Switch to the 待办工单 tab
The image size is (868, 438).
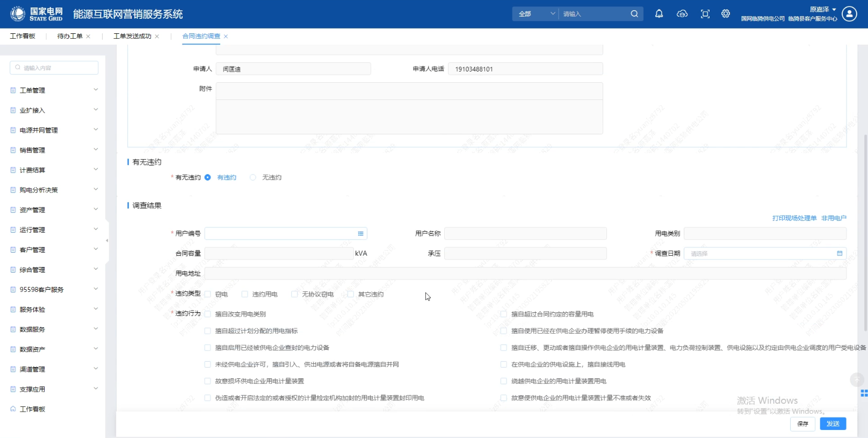click(x=70, y=37)
